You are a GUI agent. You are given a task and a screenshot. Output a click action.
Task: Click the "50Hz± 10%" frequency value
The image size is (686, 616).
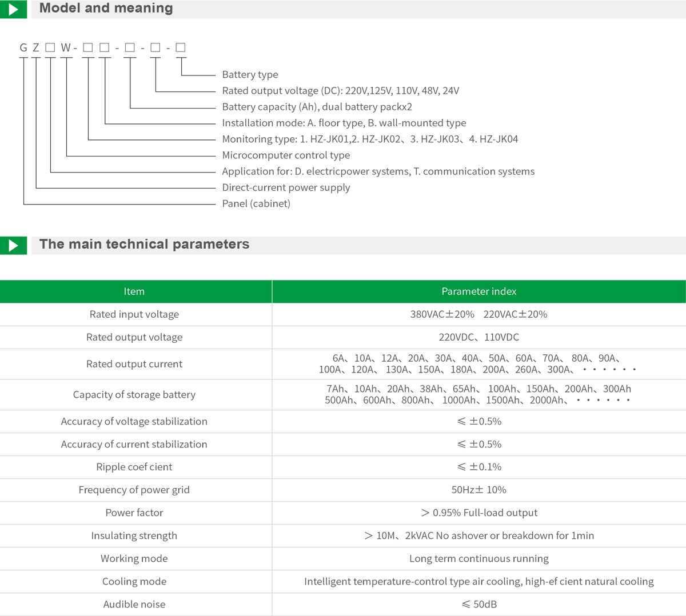click(x=478, y=490)
